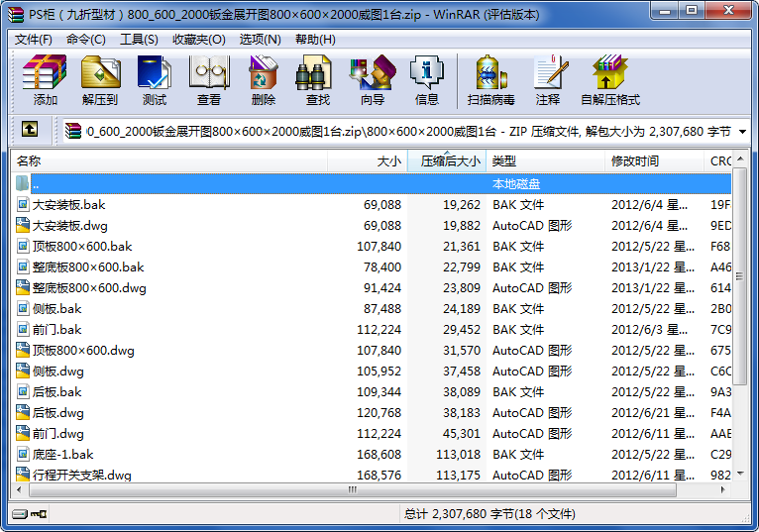Click the Add (添加) toolbar icon
Image resolution: width=759 pixels, height=532 pixels.
coord(45,72)
